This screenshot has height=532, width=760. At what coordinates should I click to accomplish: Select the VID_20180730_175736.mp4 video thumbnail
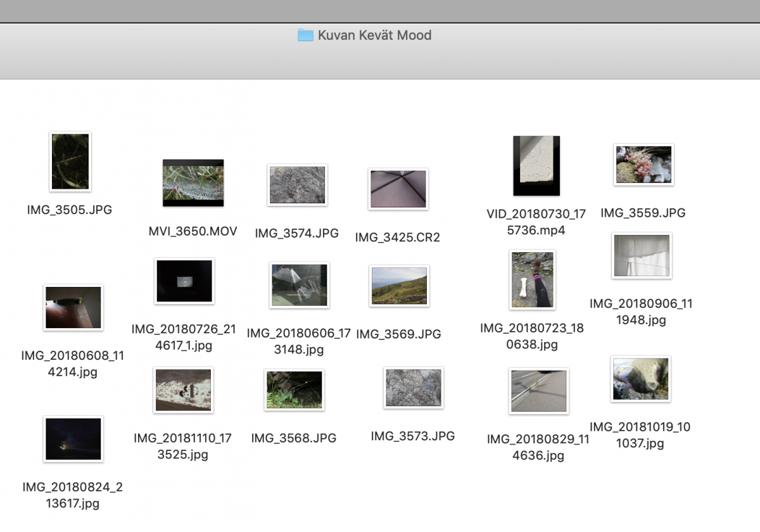536,166
